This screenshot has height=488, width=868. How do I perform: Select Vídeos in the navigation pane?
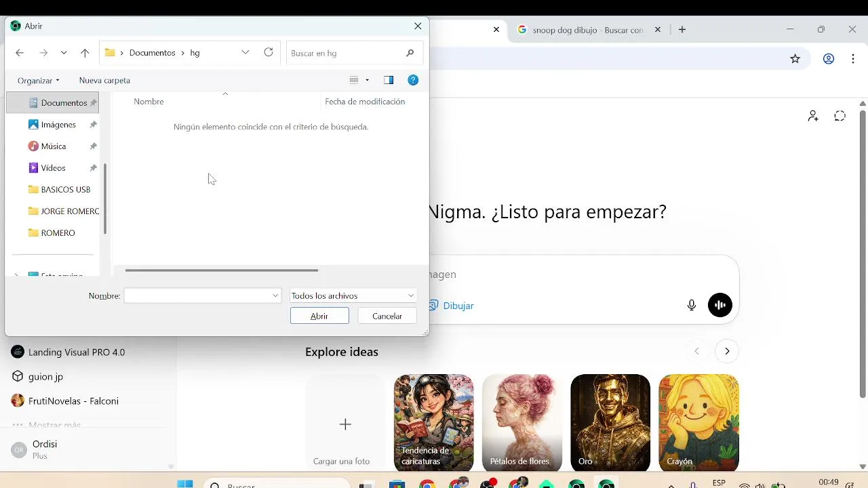coord(54,168)
